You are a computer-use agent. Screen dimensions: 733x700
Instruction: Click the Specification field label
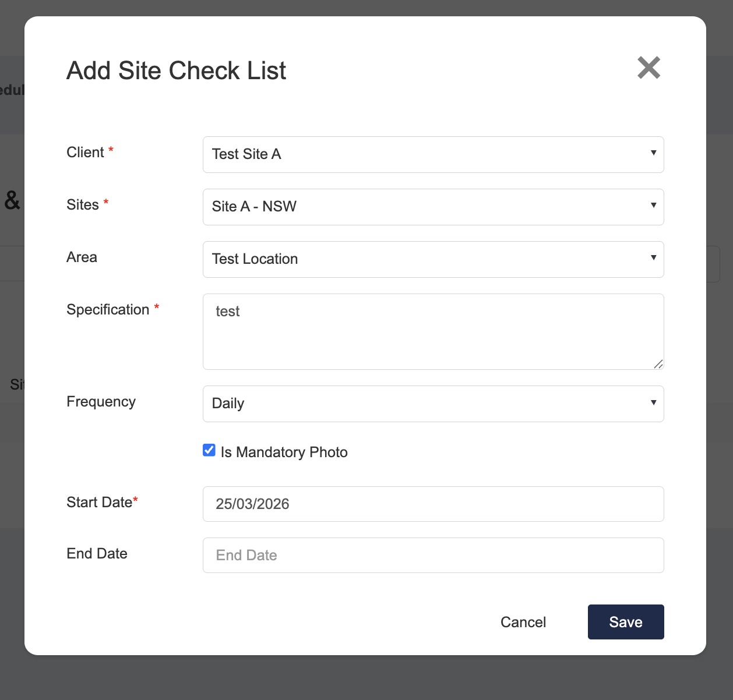(x=108, y=310)
